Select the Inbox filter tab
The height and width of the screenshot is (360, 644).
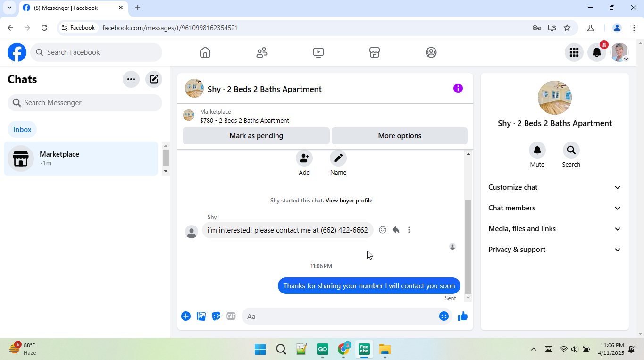point(22,129)
